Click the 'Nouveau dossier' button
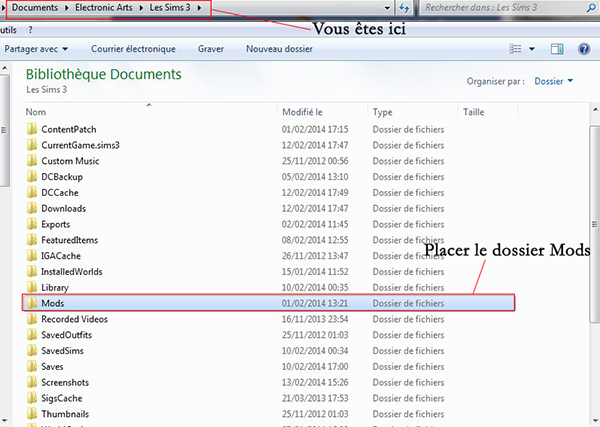This screenshot has height=427, width=600. 279,48
